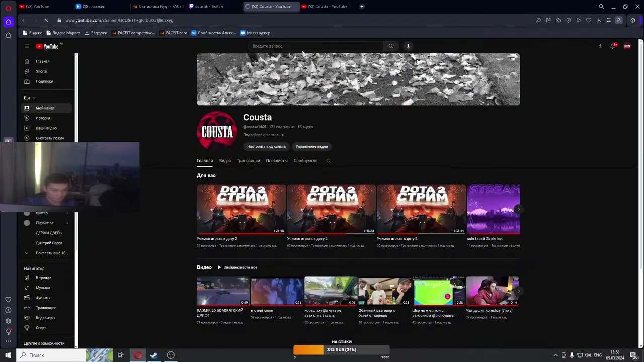Stop page loading with the X button
This screenshot has width=644, height=362.
(46, 20)
